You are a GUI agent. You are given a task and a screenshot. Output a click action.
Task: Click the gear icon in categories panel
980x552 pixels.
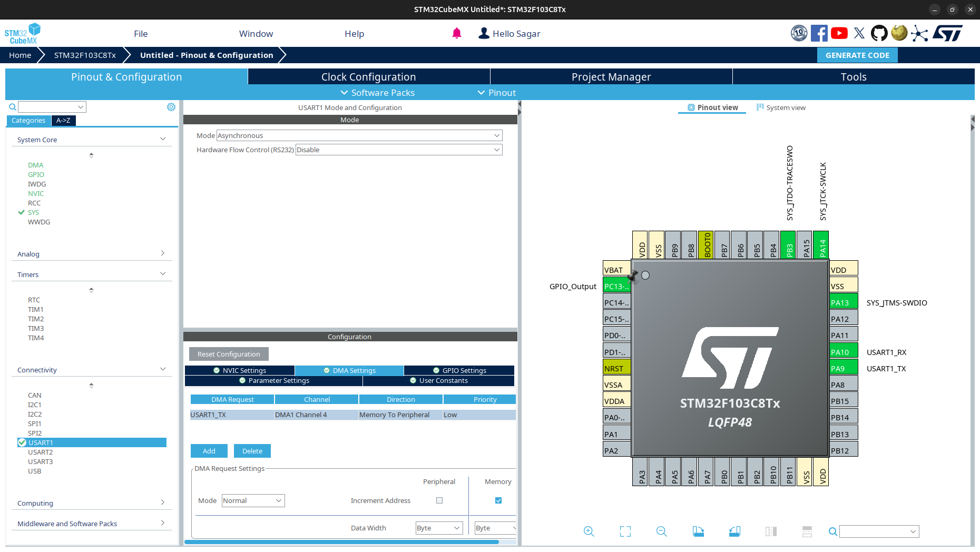171,107
